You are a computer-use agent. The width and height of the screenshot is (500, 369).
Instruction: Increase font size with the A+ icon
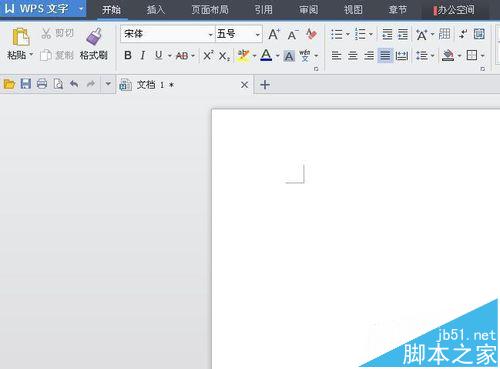click(x=274, y=34)
